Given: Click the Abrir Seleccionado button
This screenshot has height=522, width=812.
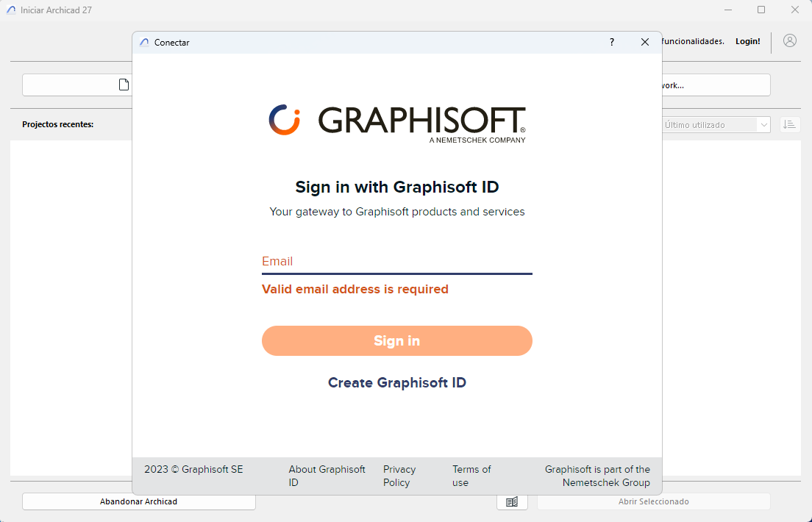Looking at the screenshot, I should click(654, 501).
